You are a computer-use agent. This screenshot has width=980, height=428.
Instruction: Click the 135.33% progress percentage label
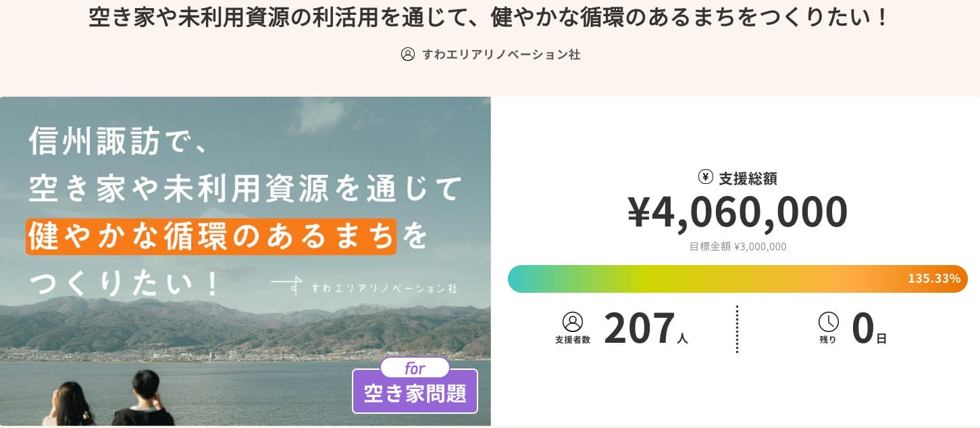pos(933,279)
